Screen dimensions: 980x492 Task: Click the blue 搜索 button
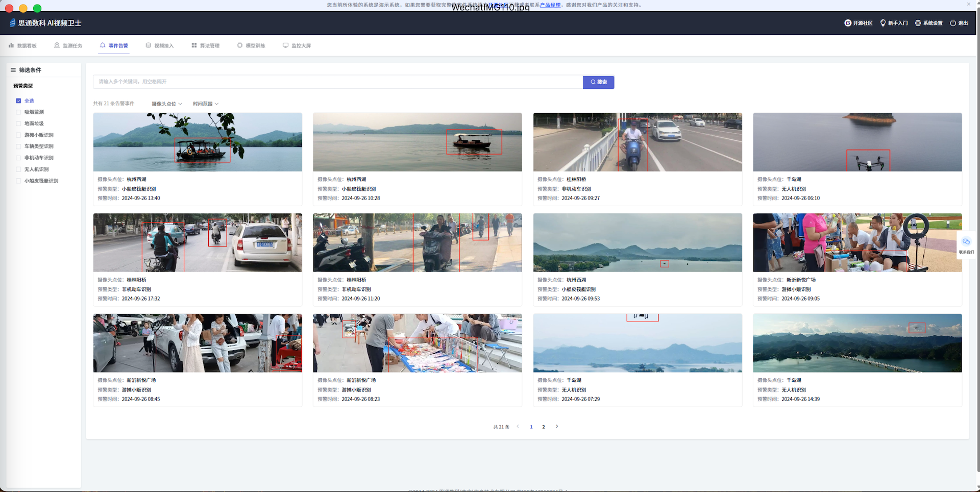coord(599,82)
